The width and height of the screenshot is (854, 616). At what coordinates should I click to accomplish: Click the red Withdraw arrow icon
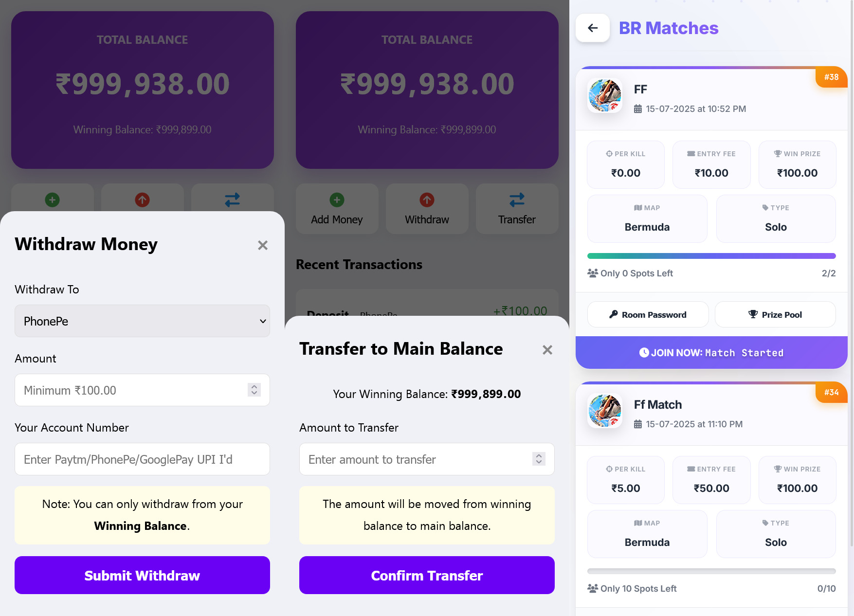click(427, 199)
